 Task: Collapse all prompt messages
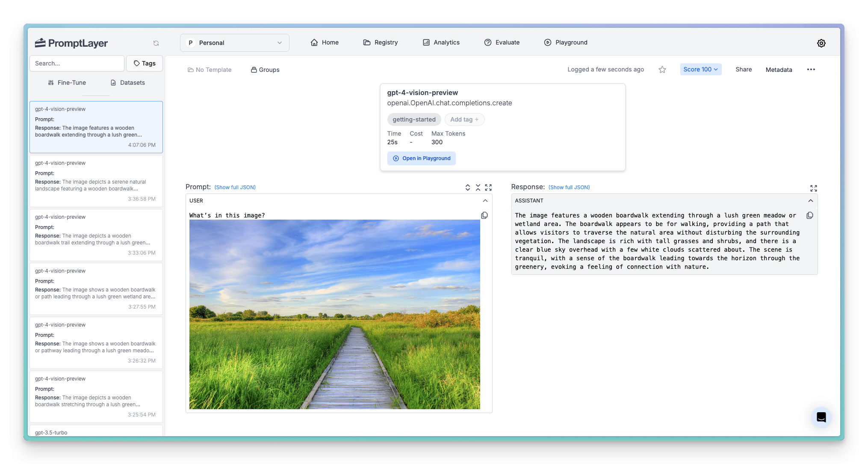pos(478,187)
